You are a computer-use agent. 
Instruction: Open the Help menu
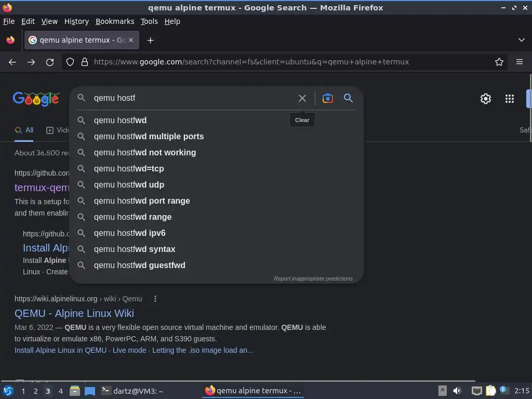pos(172,21)
